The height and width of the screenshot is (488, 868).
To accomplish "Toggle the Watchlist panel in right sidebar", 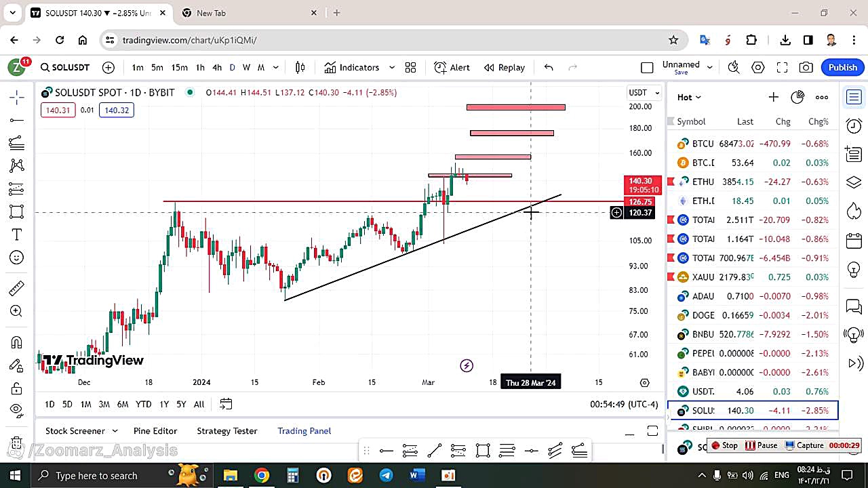I will (854, 98).
